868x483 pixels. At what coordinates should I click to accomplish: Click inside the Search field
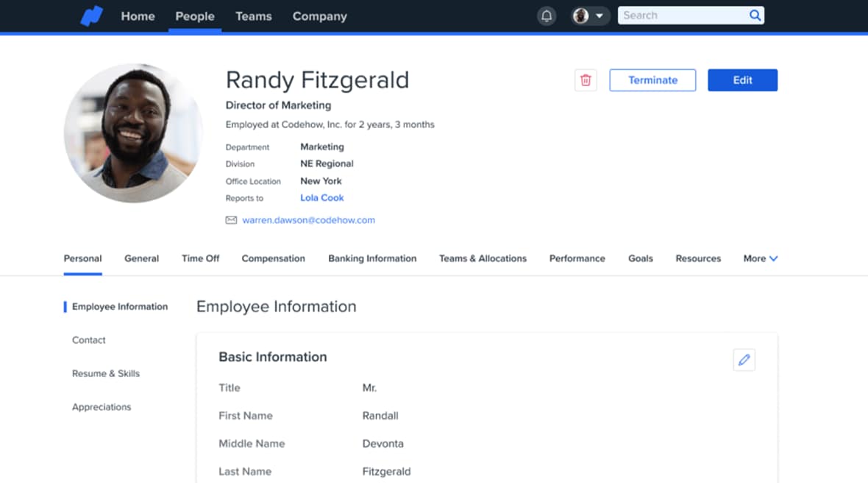(680, 15)
